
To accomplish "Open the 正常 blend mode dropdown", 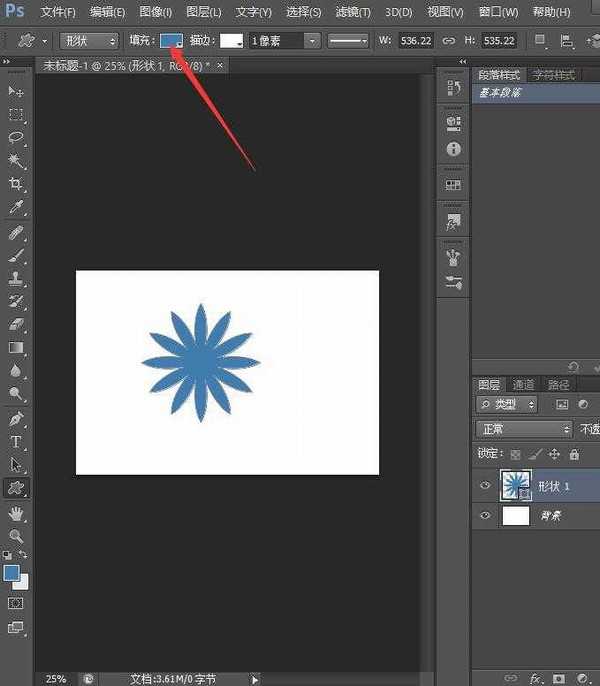I will pos(523,429).
